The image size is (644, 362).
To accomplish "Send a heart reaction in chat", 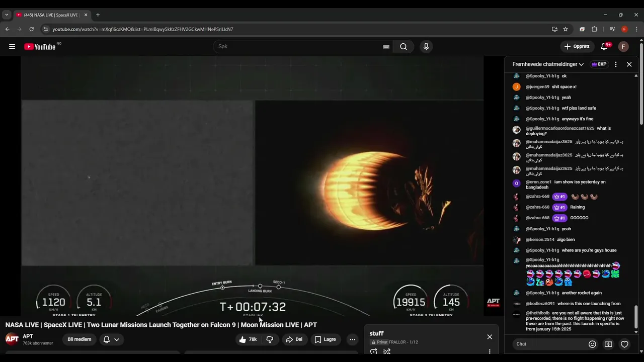I will (x=624, y=344).
